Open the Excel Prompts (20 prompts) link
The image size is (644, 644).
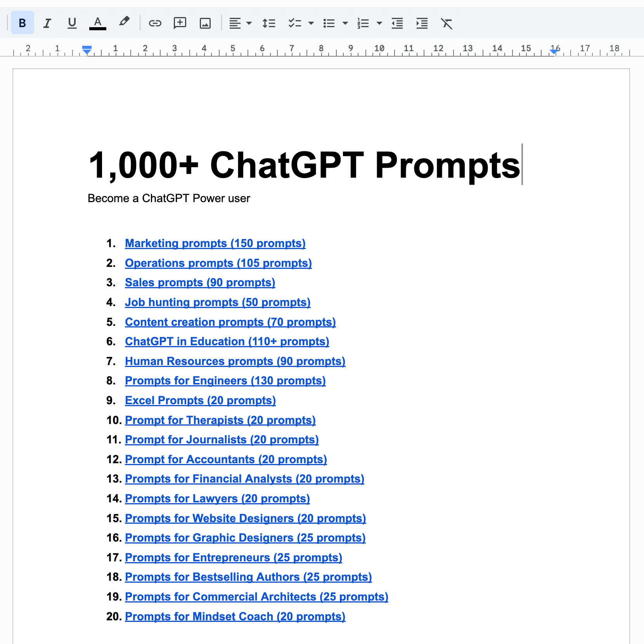(x=200, y=400)
